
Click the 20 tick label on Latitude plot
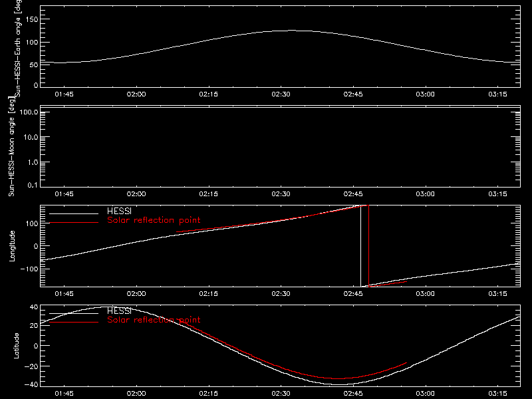coord(34,326)
